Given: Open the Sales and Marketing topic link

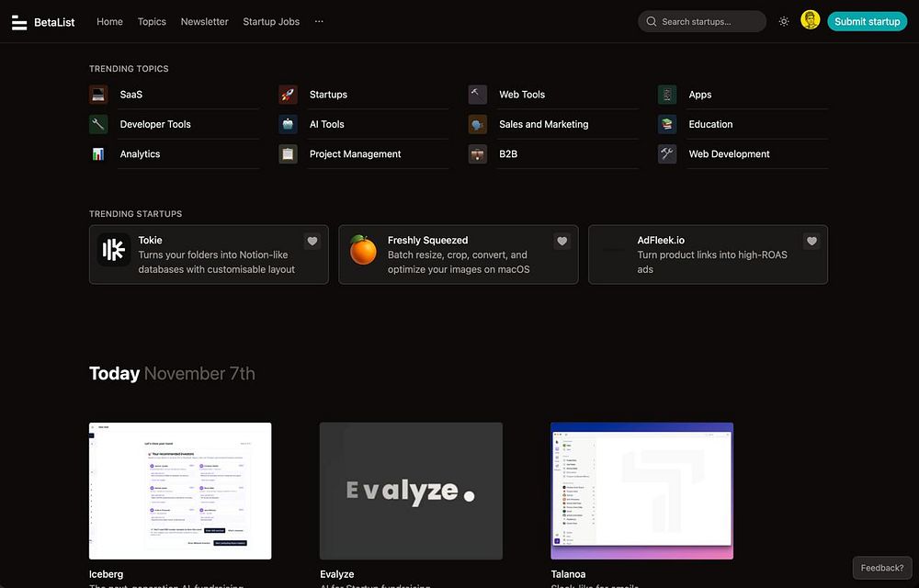Looking at the screenshot, I should tap(544, 124).
